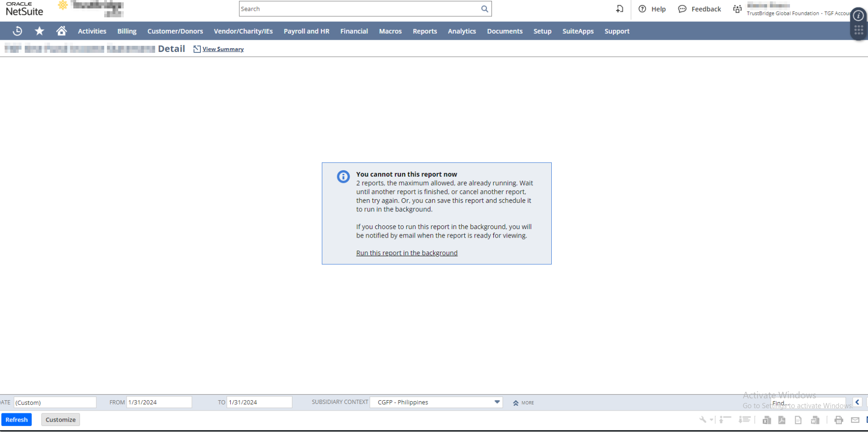Export the report to Word
This screenshot has width=868, height=432.
[x=815, y=420]
